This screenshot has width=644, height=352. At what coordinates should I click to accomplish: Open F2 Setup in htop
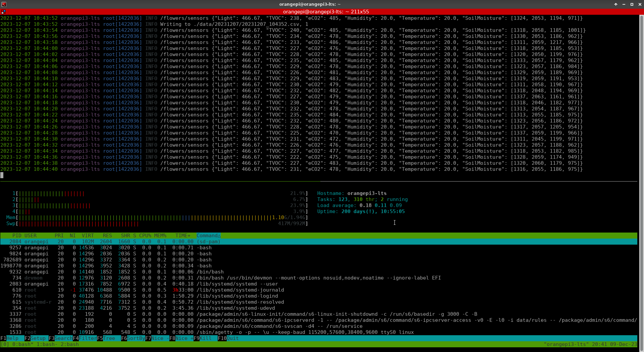click(35, 338)
